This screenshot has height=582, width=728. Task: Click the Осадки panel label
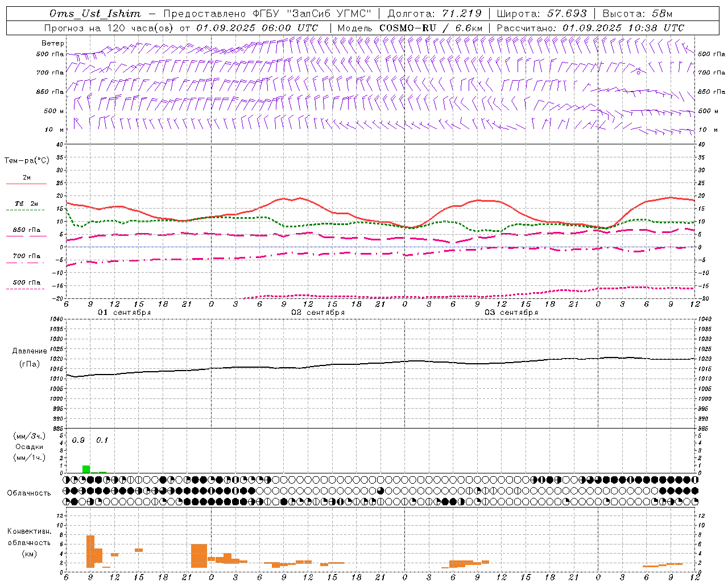tap(30, 447)
